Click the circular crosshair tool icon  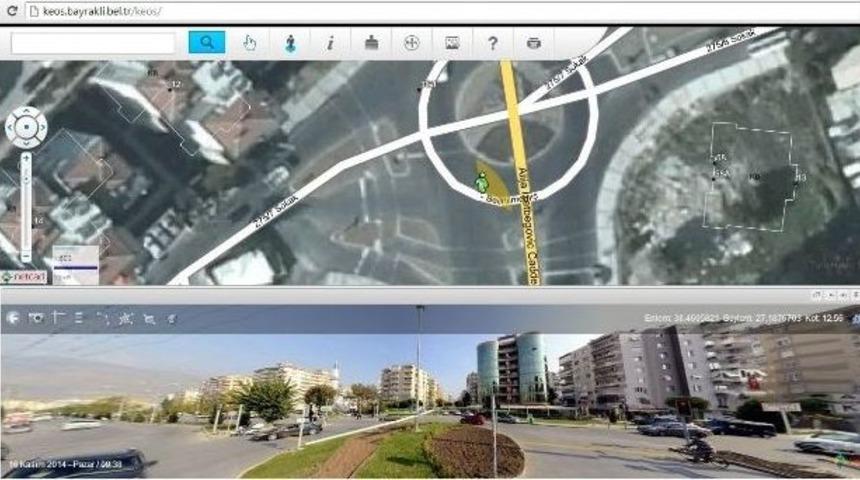411,43
